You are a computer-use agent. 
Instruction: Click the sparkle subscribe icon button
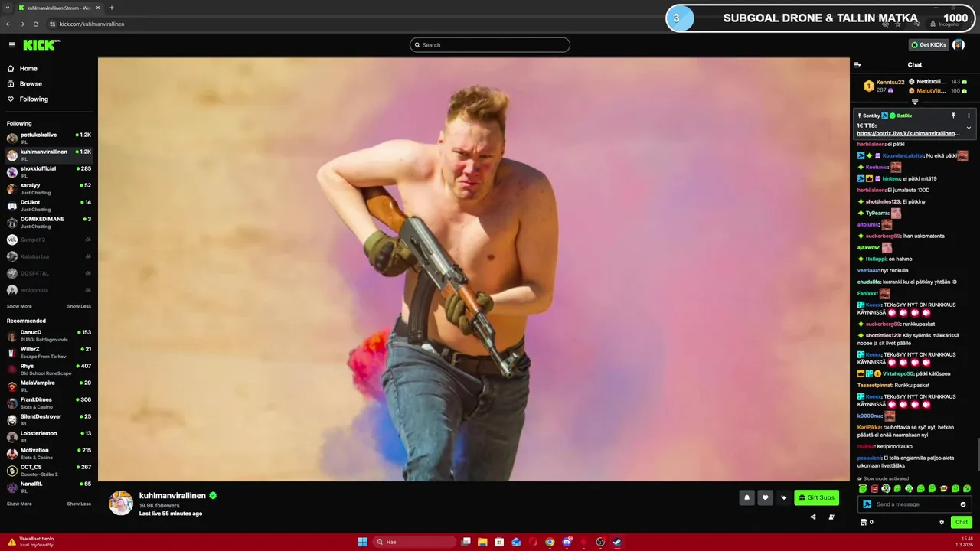click(783, 498)
